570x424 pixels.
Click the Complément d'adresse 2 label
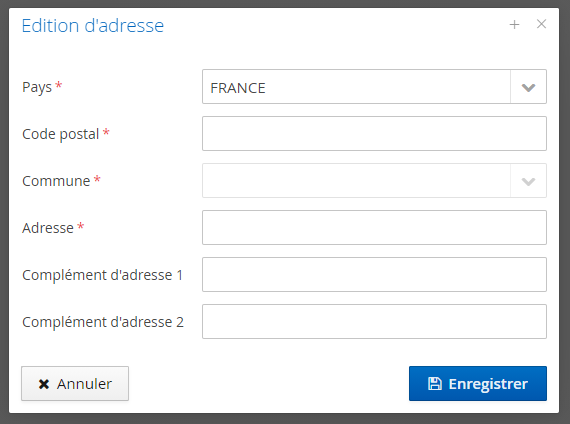click(x=103, y=322)
